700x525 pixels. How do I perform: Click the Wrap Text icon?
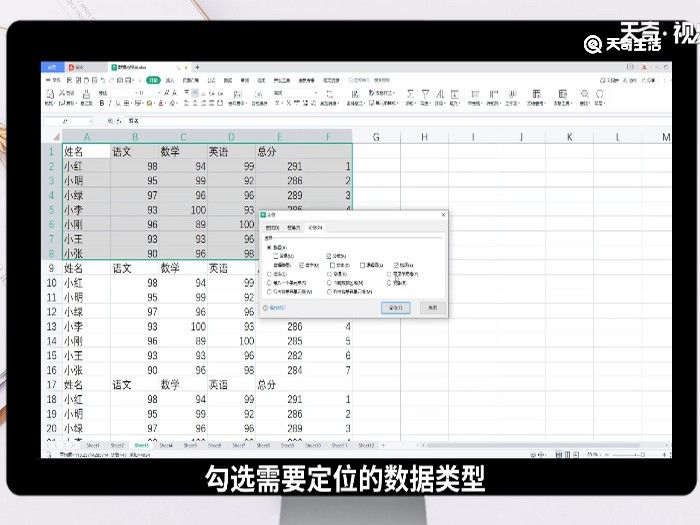pos(258,94)
